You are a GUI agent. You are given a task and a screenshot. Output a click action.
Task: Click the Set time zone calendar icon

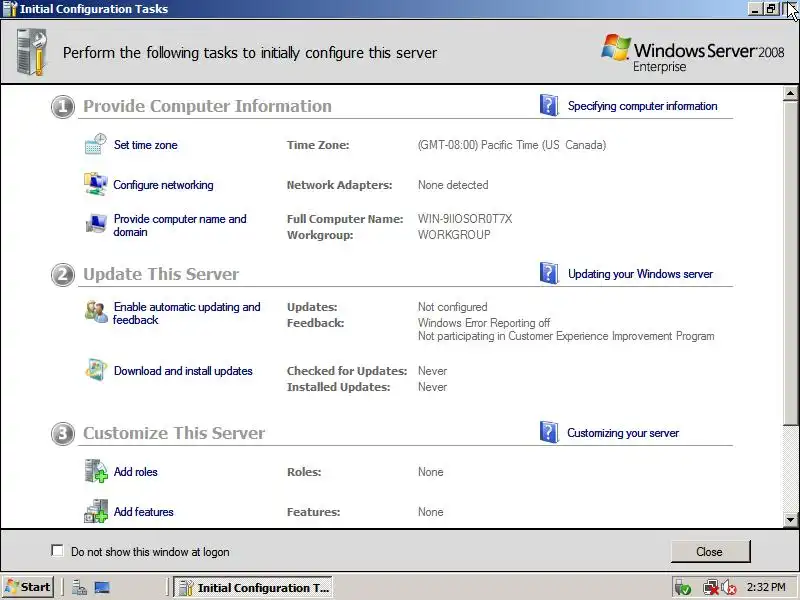(95, 144)
